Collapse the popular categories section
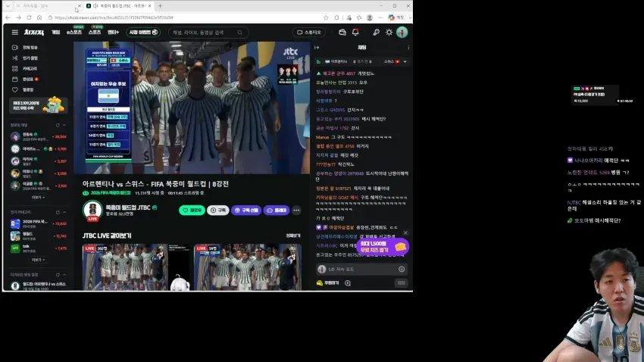The image size is (644, 362). pos(64,213)
